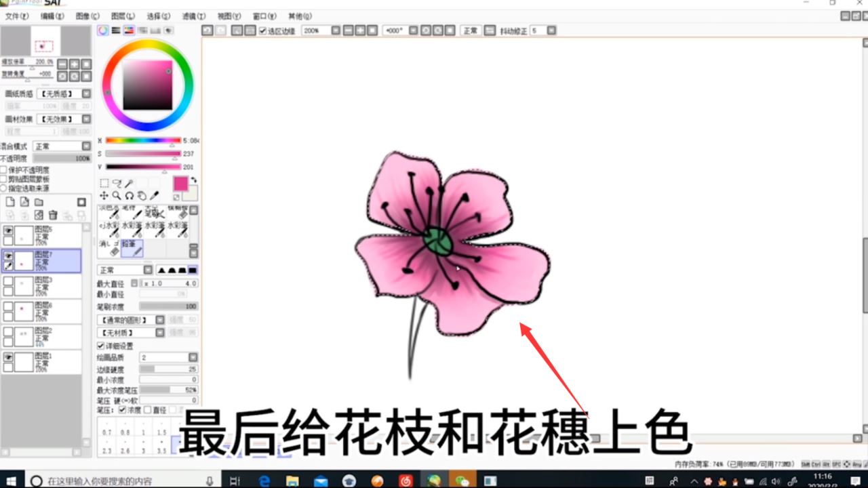Select brush size preset 3.5
868x488 pixels.
pyautogui.click(x=161, y=446)
